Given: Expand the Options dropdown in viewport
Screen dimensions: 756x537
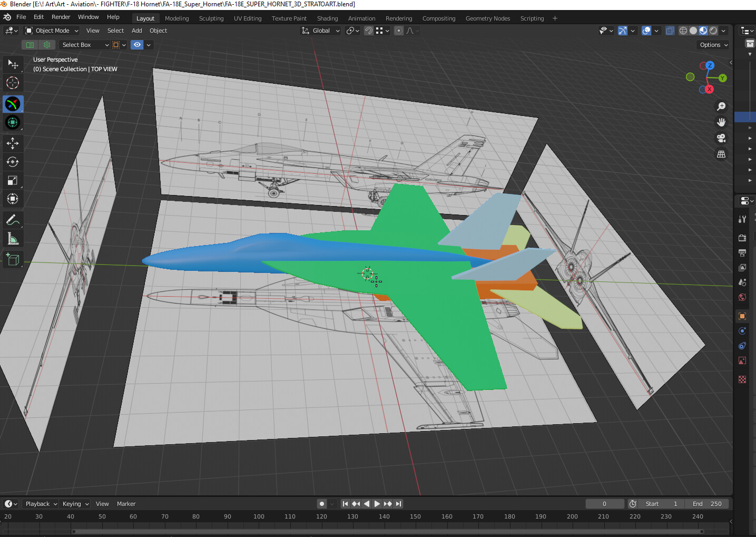Looking at the screenshot, I should point(713,45).
